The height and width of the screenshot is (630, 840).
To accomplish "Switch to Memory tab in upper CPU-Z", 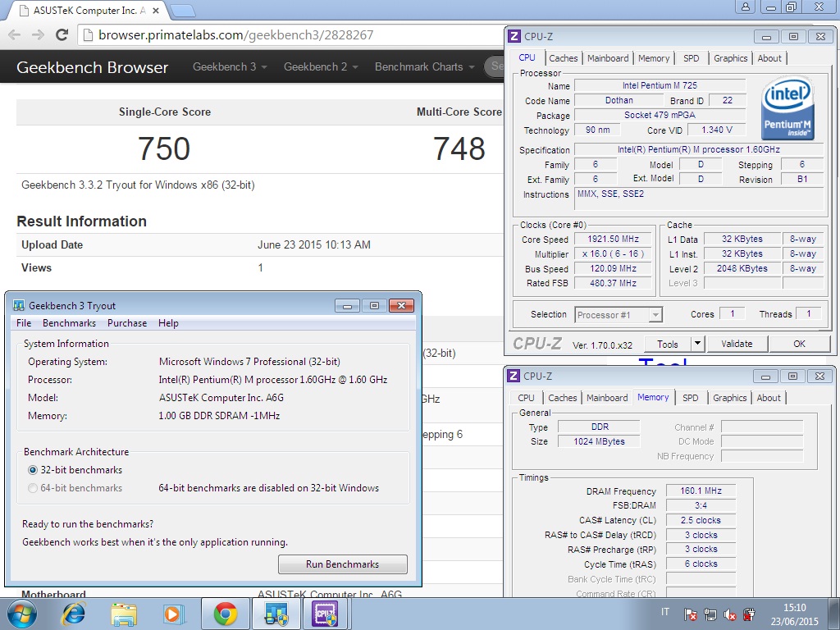I will pyautogui.click(x=654, y=58).
